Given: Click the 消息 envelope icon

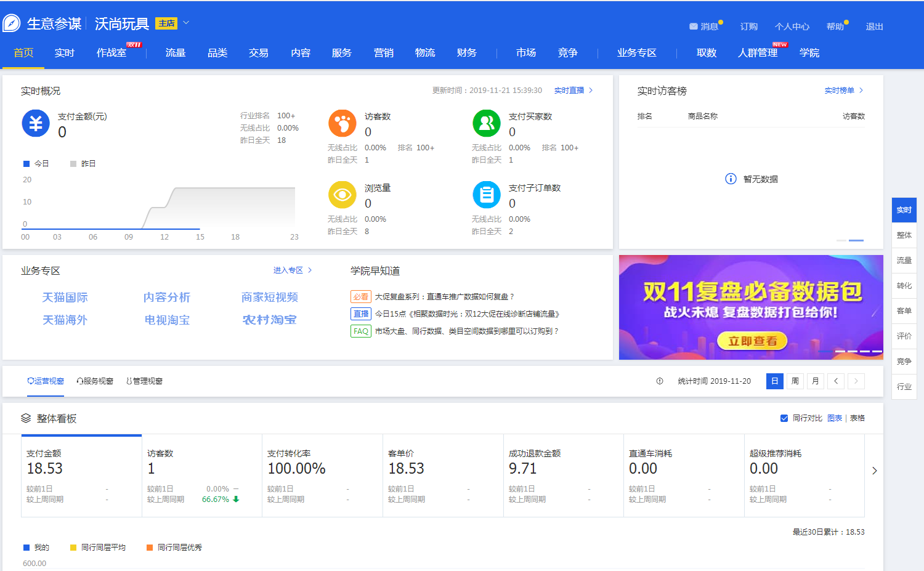Looking at the screenshot, I should (x=693, y=26).
